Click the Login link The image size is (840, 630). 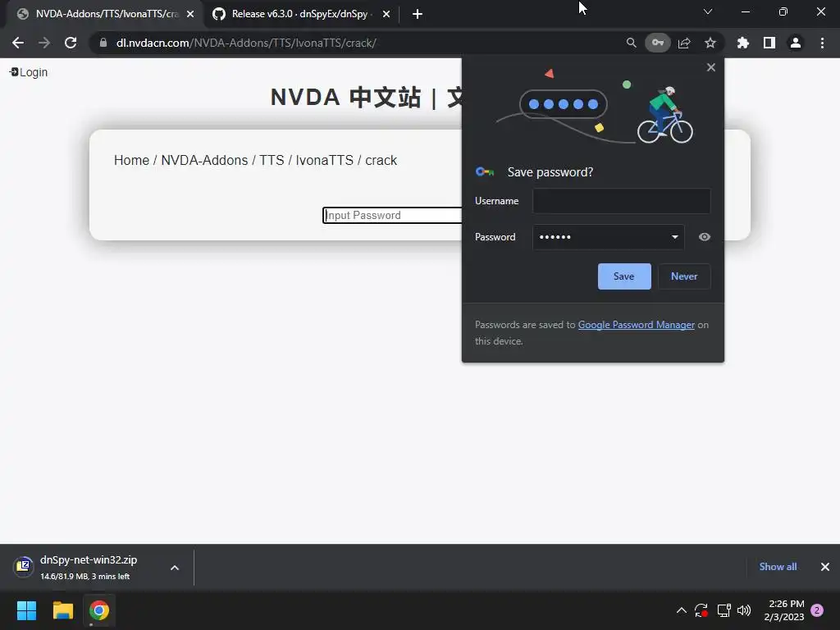29,72
